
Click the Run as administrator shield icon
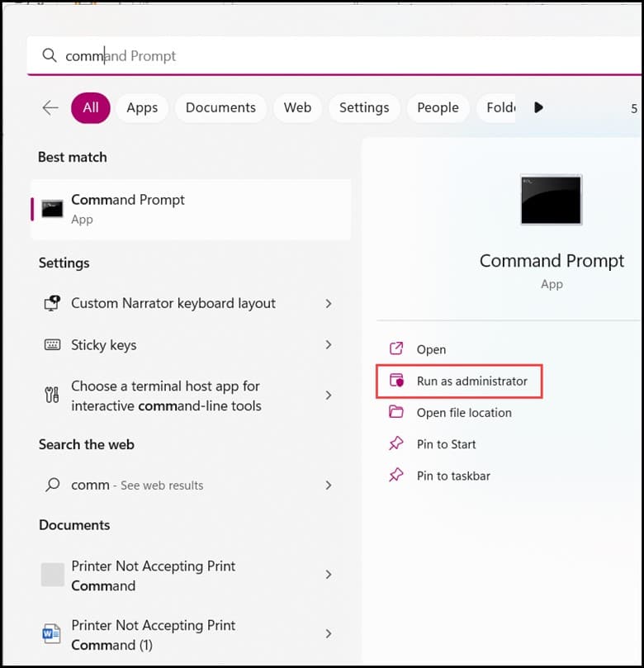pyautogui.click(x=396, y=380)
